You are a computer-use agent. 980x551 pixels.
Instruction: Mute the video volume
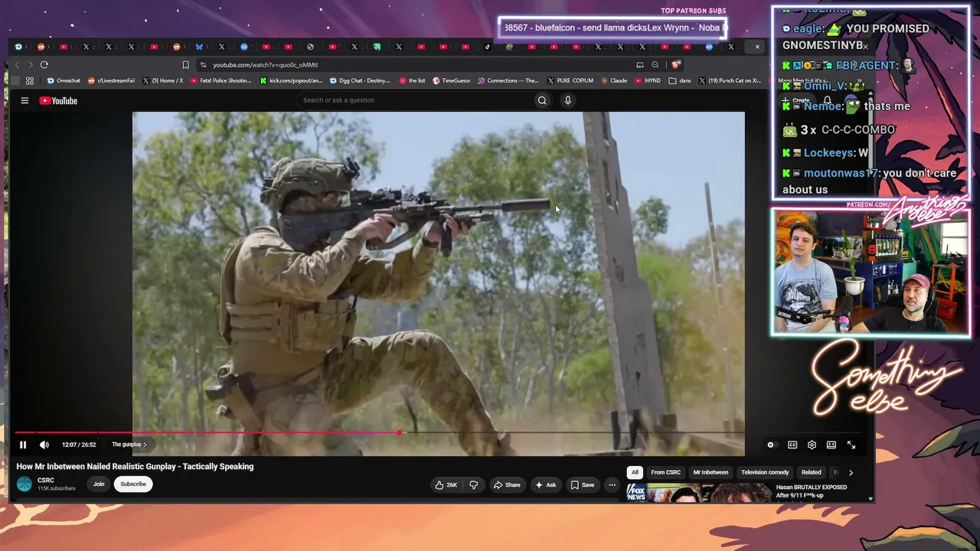pyautogui.click(x=44, y=445)
